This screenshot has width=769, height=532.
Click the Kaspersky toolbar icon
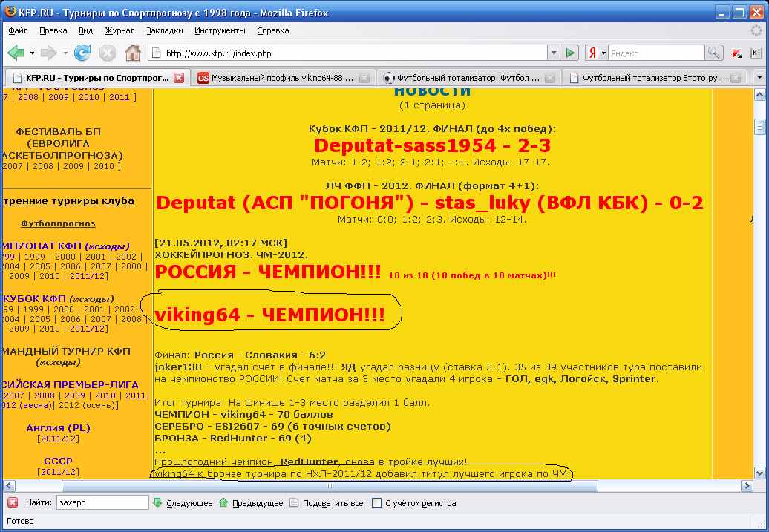[736, 53]
